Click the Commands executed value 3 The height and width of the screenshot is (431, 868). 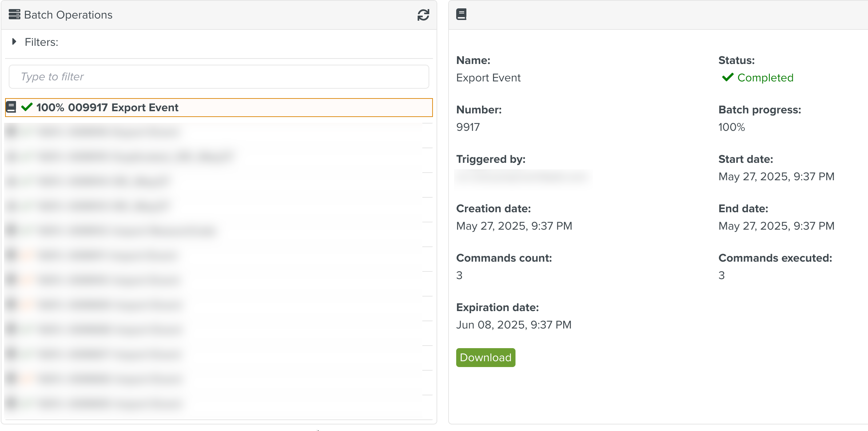(x=721, y=275)
